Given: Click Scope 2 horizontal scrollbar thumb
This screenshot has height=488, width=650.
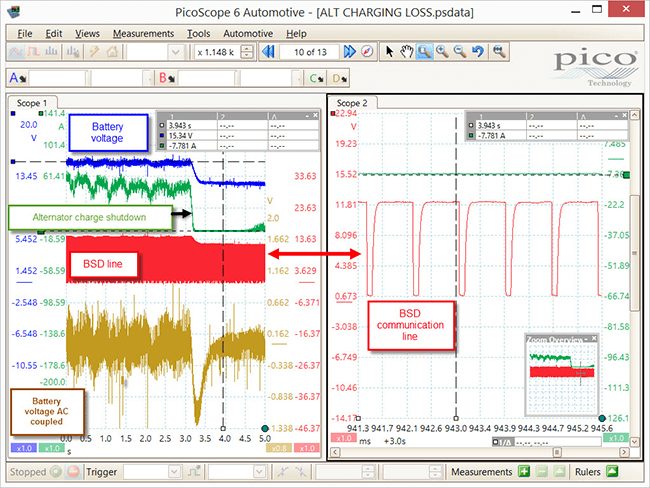Looking at the screenshot, I should (x=557, y=452).
